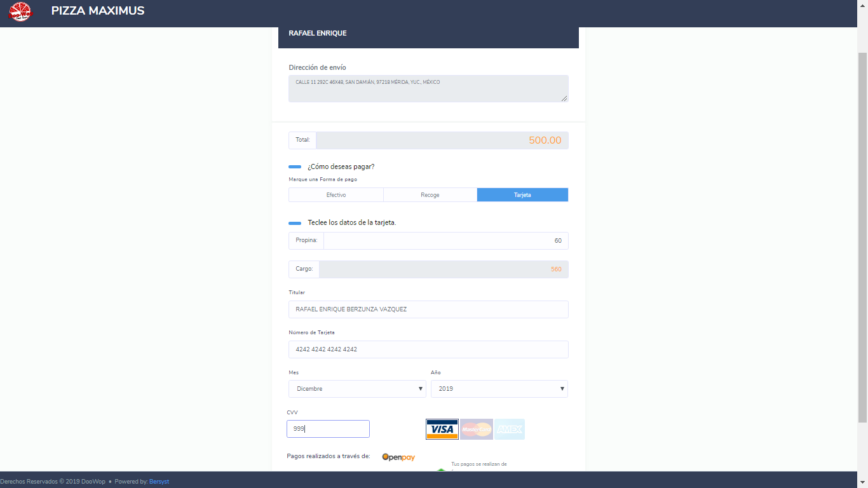Click the Dirección de envío text area
The image size is (868, 488).
[x=428, y=88]
